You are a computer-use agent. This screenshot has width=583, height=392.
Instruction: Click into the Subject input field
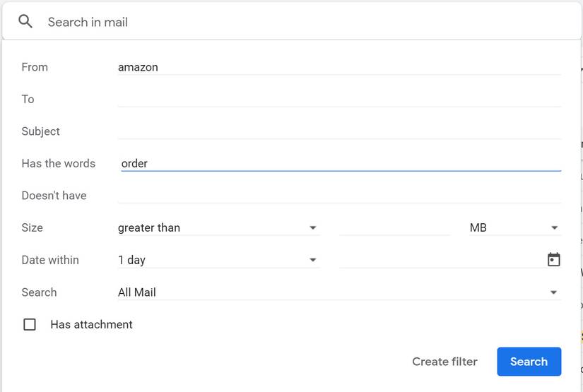pyautogui.click(x=339, y=131)
